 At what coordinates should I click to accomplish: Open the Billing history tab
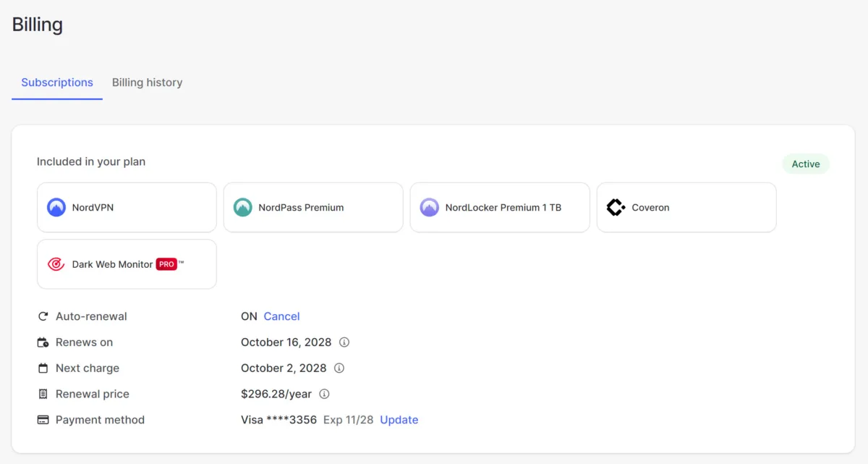pyautogui.click(x=147, y=83)
